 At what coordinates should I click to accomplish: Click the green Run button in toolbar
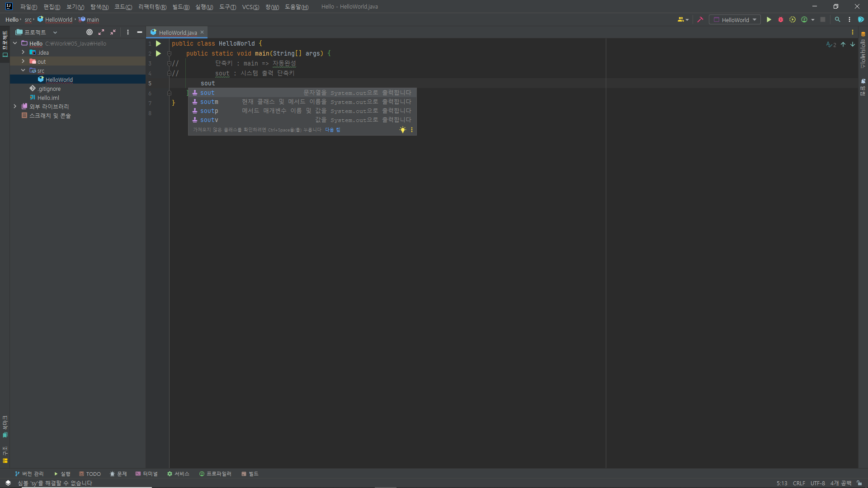(x=769, y=20)
